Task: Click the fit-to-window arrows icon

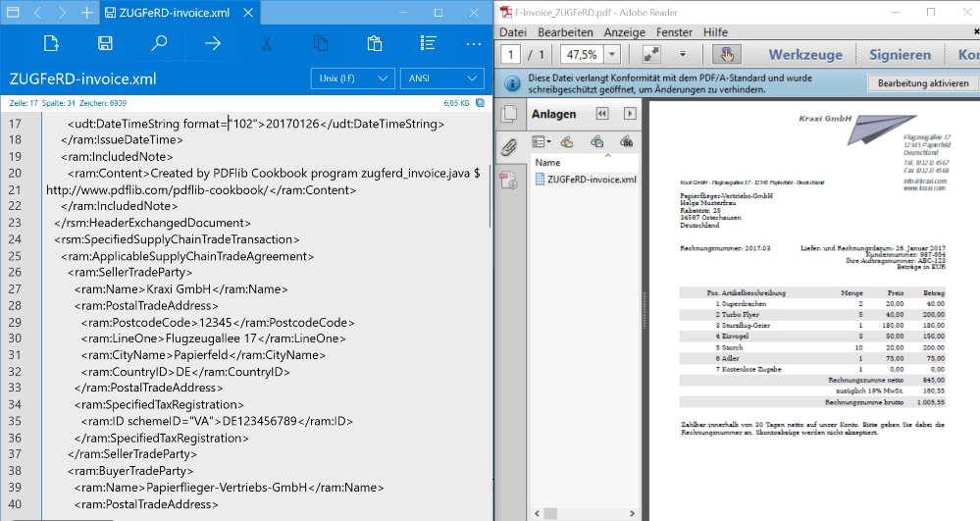Action: pyautogui.click(x=650, y=54)
